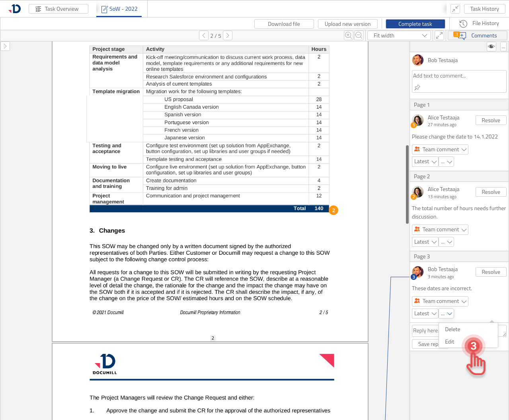Expand the left side panel
This screenshot has height=420, width=509.
coord(5,46)
